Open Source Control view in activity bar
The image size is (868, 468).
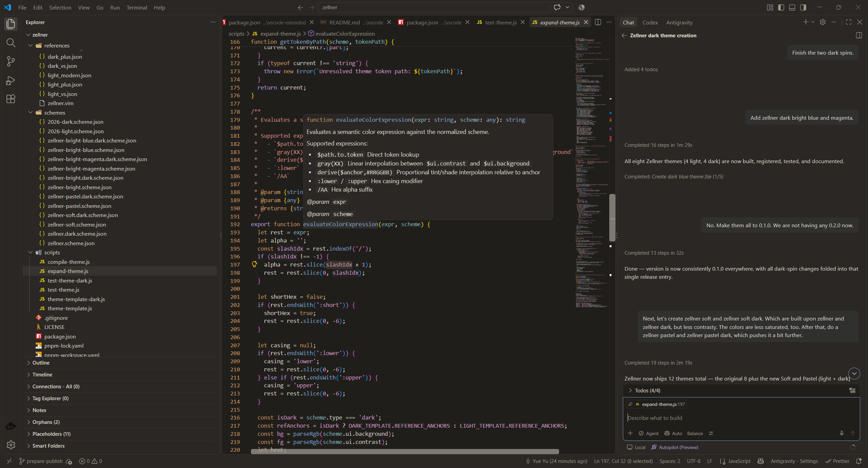click(x=11, y=61)
